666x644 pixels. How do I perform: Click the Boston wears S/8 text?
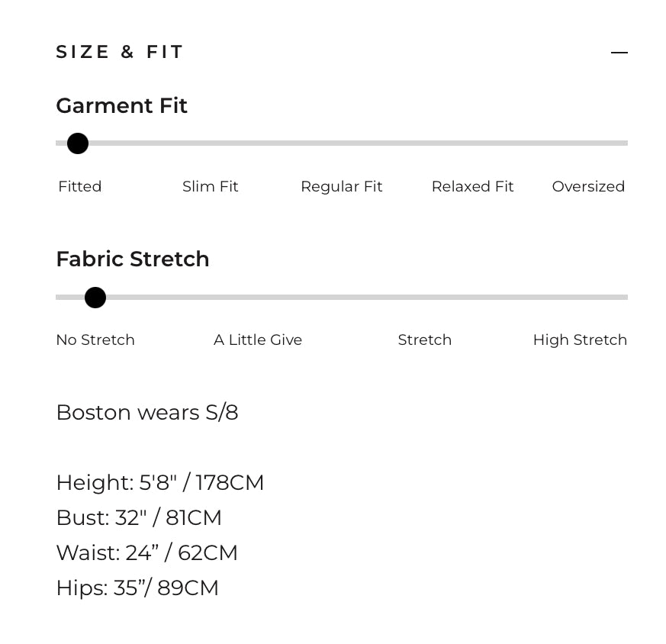147,413
